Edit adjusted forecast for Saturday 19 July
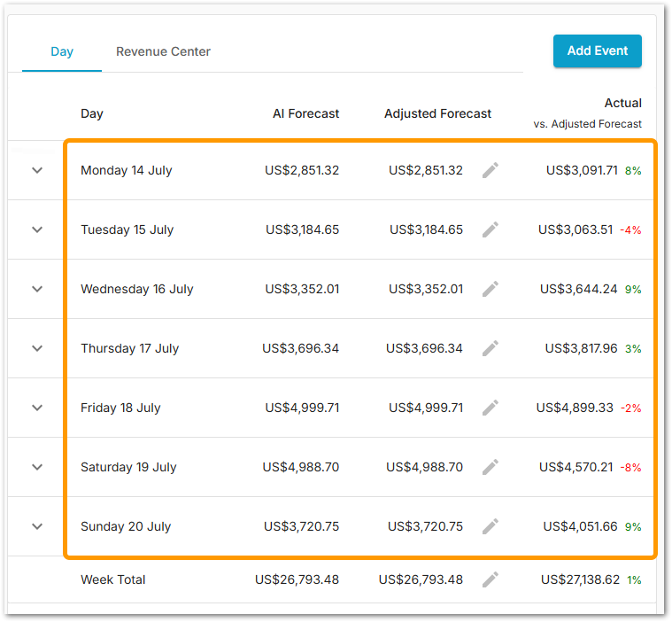Screen dimensions: 672x622 [490, 467]
